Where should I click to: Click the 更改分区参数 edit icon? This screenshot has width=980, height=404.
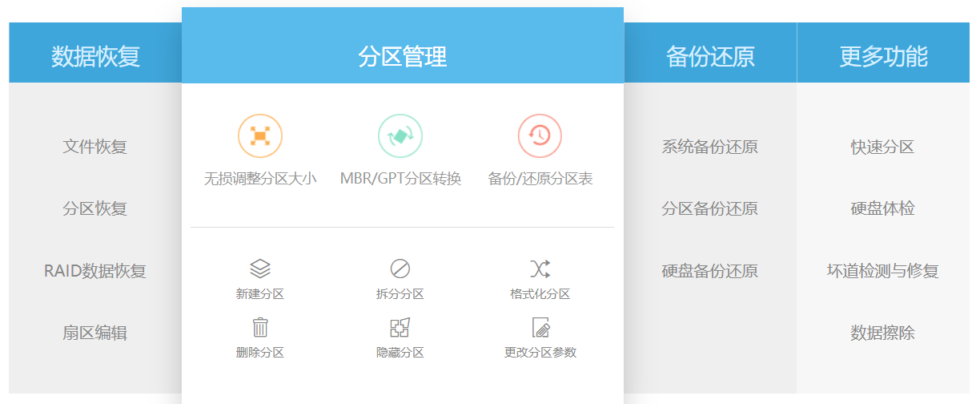[x=541, y=327]
